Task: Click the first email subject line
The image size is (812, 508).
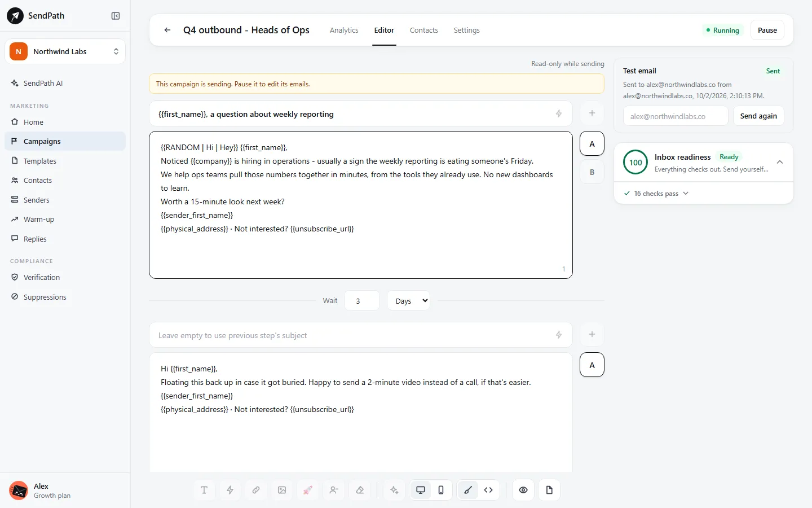Action: point(361,113)
